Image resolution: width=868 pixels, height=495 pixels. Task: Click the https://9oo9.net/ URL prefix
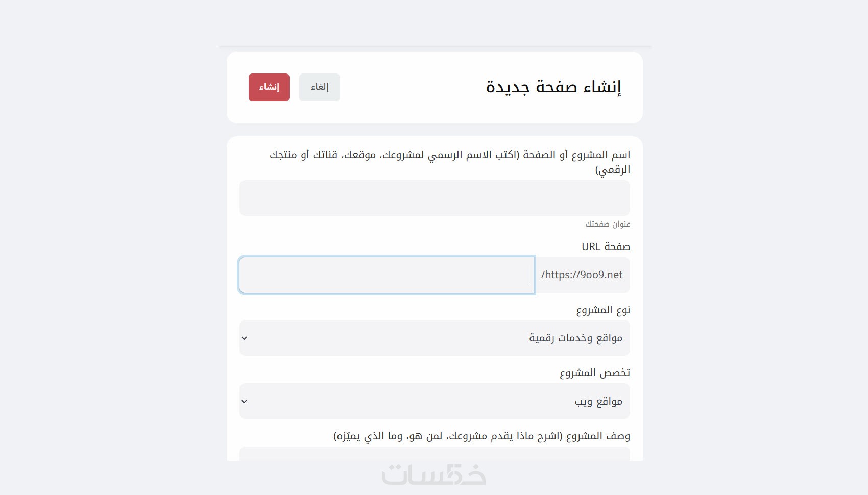click(x=582, y=275)
